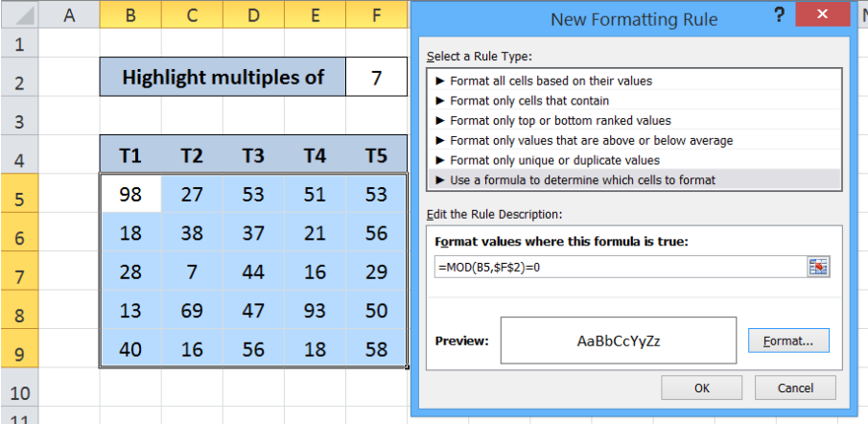The height and width of the screenshot is (424, 868).
Task: Click cell D7 with value 44
Action: [253, 271]
